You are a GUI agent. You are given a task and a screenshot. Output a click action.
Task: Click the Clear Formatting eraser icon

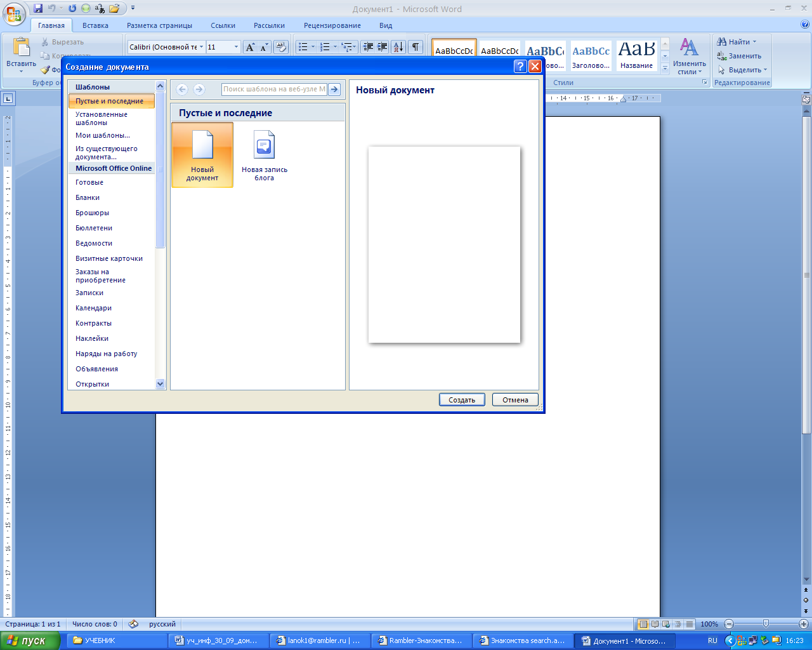coord(281,47)
